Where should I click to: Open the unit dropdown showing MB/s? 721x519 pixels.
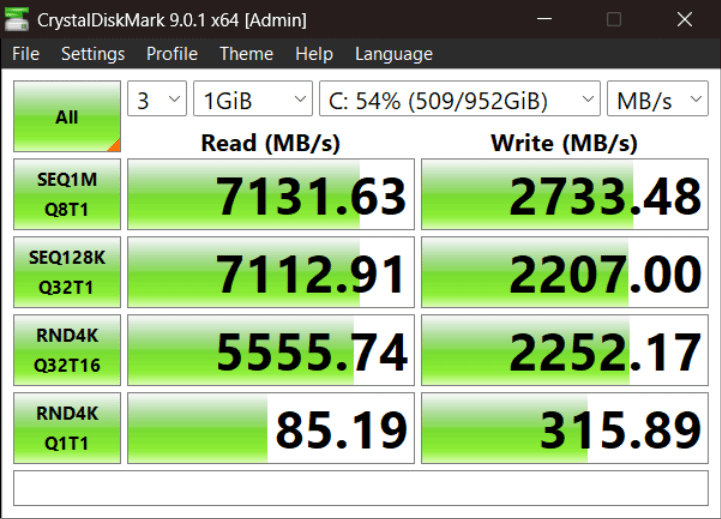(x=658, y=99)
